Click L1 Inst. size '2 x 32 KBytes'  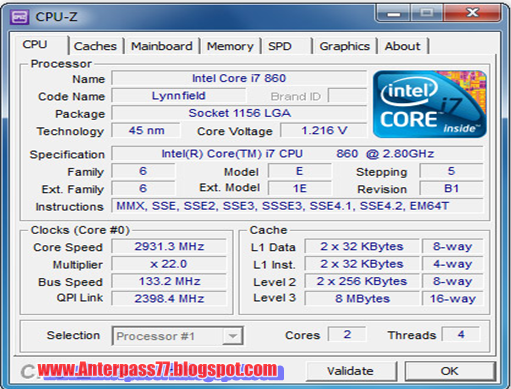(x=362, y=264)
